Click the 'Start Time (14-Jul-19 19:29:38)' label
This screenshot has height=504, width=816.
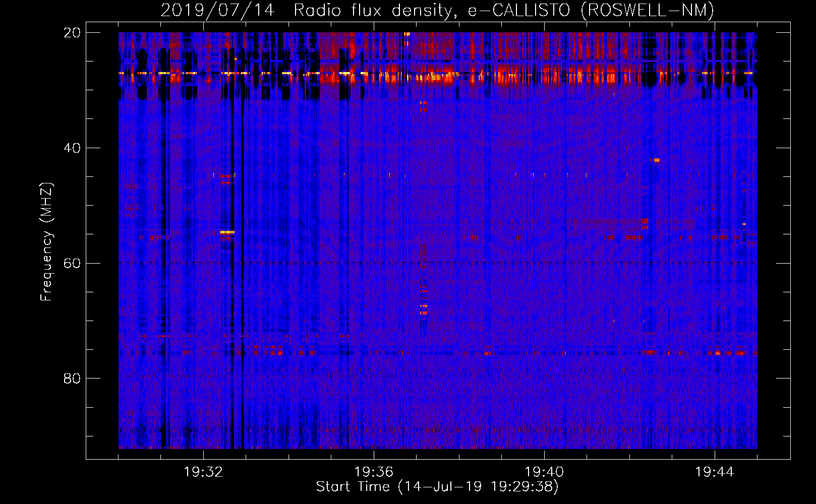[437, 487]
